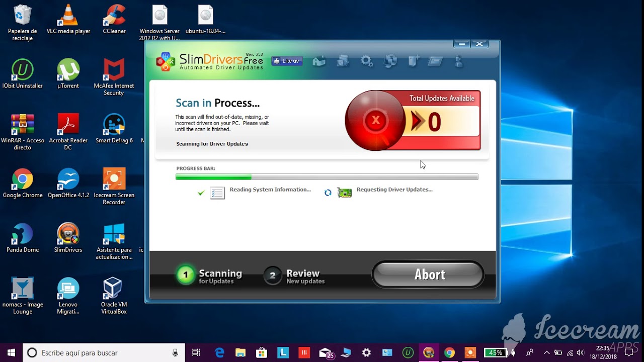This screenshot has width=644, height=362.
Task: Click the text "Reading System Information..."
Action: pyautogui.click(x=270, y=190)
